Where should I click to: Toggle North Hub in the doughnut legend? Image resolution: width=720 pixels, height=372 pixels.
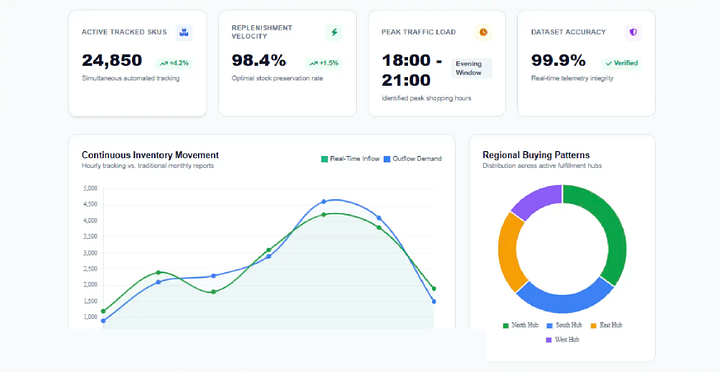pyautogui.click(x=520, y=325)
